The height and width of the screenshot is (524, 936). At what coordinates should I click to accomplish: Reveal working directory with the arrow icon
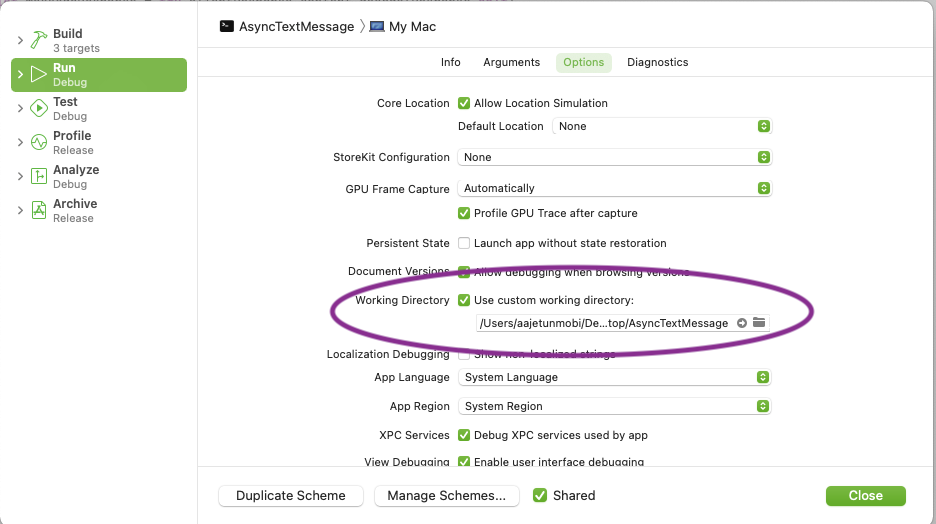[742, 323]
